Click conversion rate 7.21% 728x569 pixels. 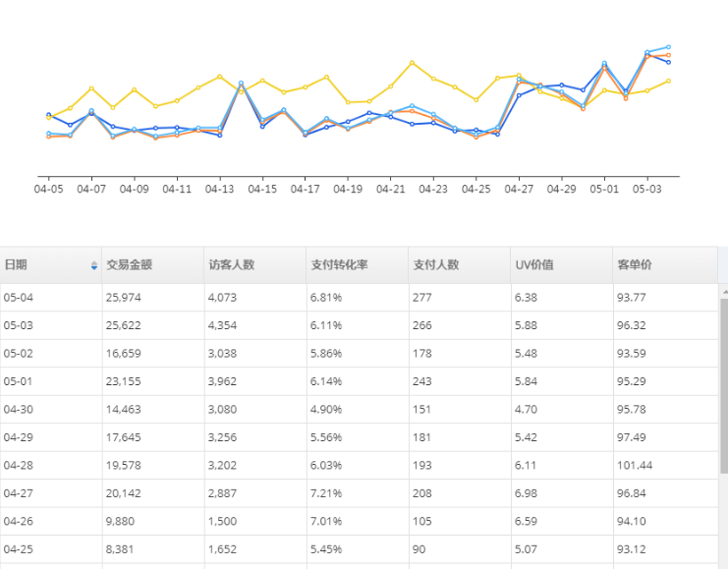tap(326, 493)
